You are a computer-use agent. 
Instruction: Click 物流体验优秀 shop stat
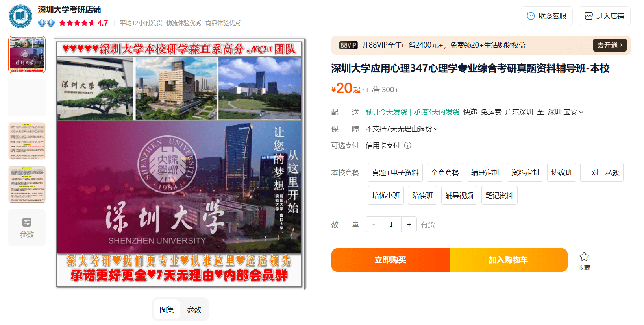click(184, 23)
